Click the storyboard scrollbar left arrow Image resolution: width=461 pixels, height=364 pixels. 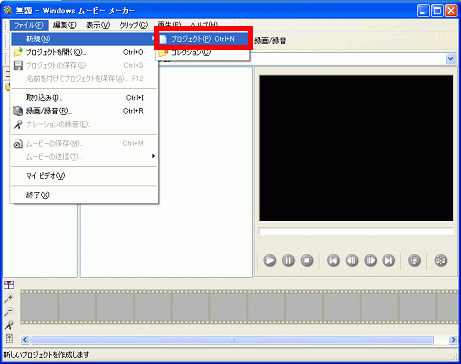(x=25, y=340)
